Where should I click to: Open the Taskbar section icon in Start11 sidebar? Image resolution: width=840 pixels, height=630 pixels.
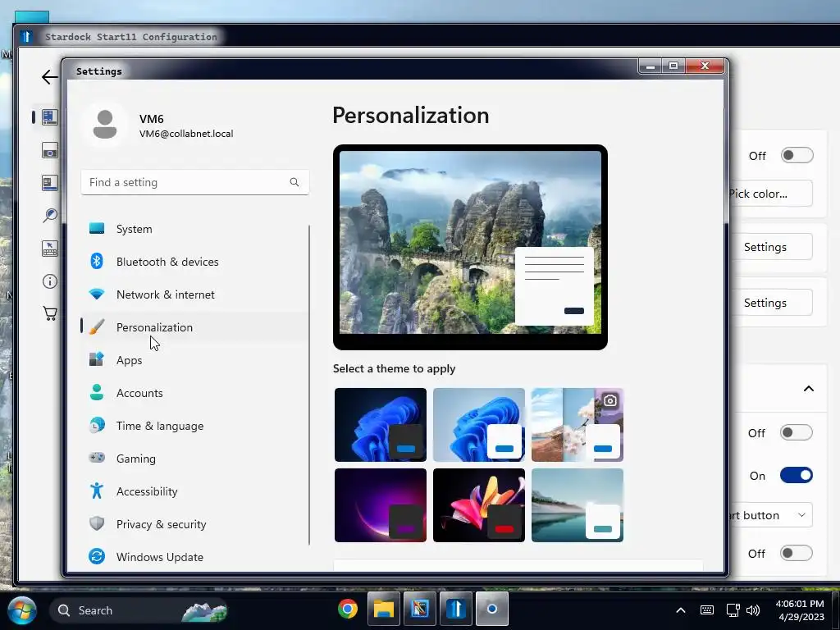point(50,183)
